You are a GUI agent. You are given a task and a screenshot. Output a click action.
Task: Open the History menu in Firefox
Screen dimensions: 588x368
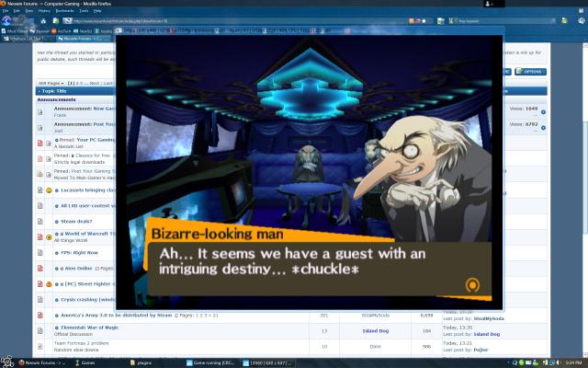click(x=44, y=11)
